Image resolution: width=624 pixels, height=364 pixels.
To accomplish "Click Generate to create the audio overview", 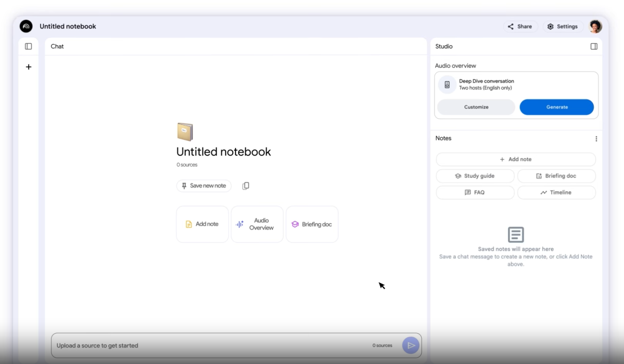I will pyautogui.click(x=557, y=107).
